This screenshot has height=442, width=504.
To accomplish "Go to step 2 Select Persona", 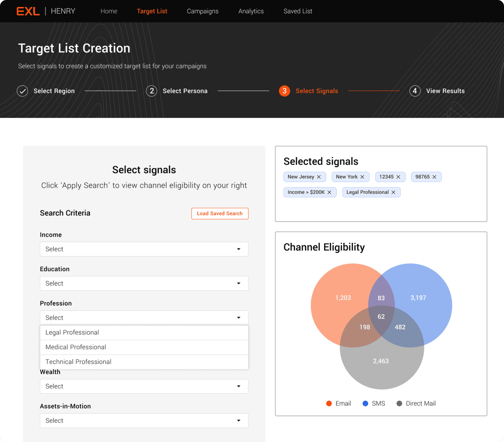I will pos(152,91).
